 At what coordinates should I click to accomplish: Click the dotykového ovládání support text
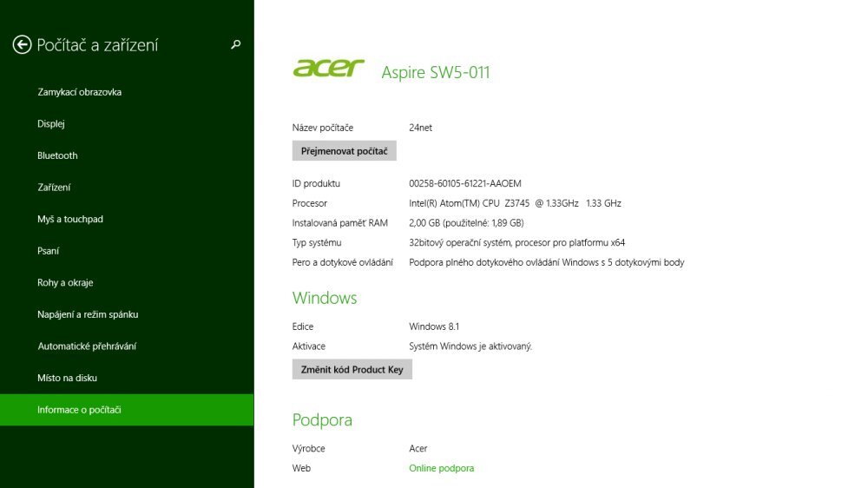point(546,262)
